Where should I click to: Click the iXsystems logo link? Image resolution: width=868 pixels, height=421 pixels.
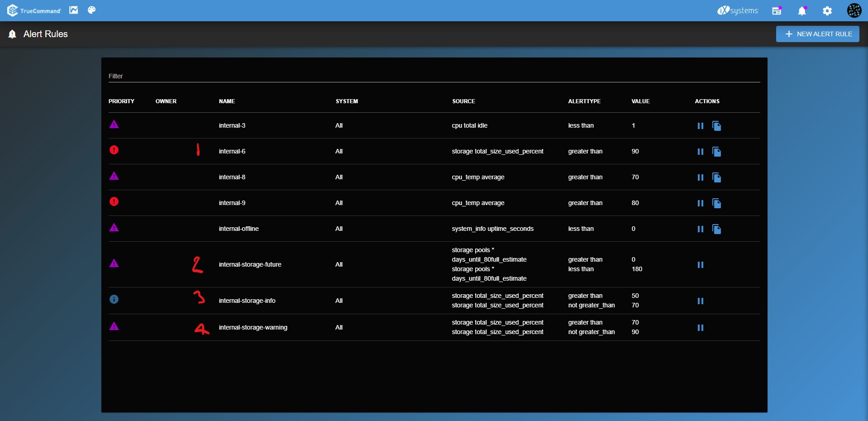(x=737, y=10)
